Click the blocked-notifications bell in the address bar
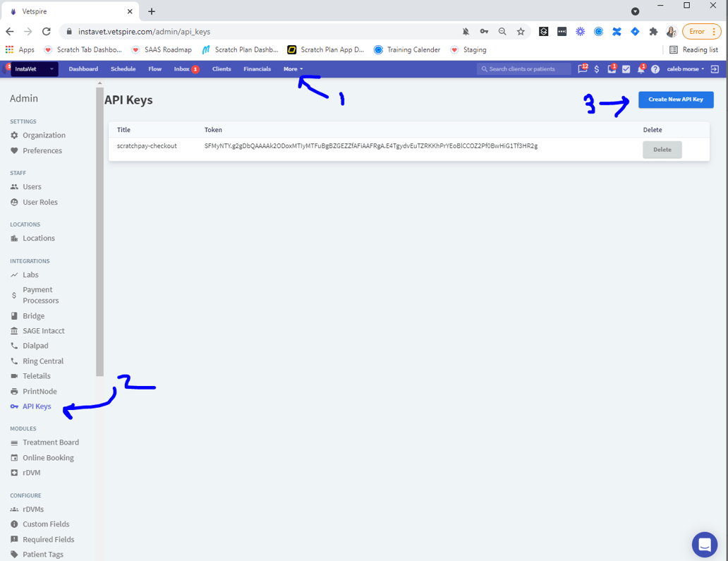This screenshot has width=728, height=561. click(x=466, y=31)
